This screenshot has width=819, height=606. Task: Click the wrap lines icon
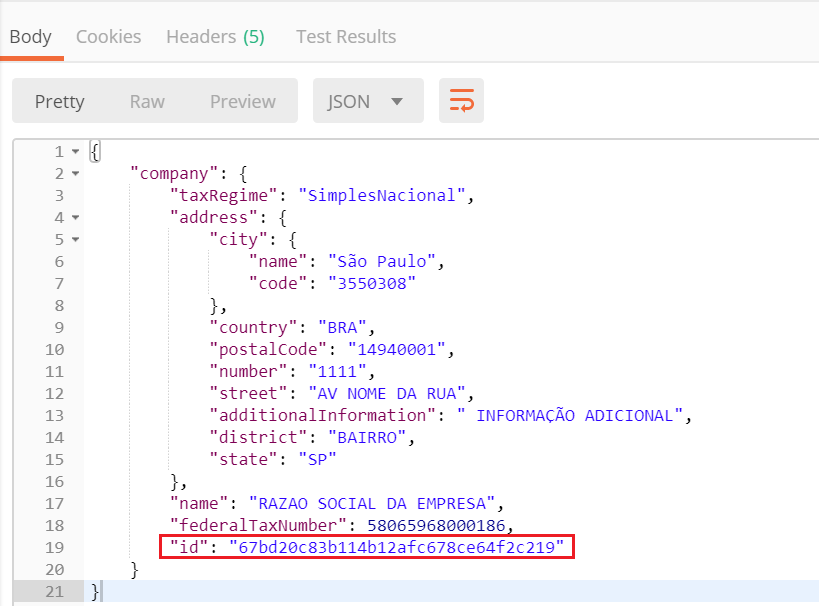click(460, 101)
